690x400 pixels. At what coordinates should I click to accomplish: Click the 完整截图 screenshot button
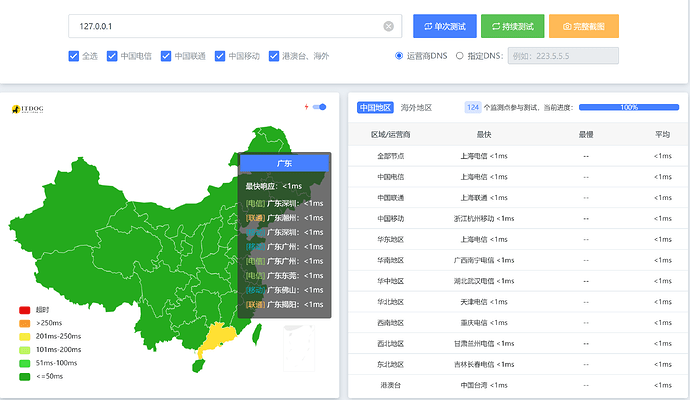[584, 26]
